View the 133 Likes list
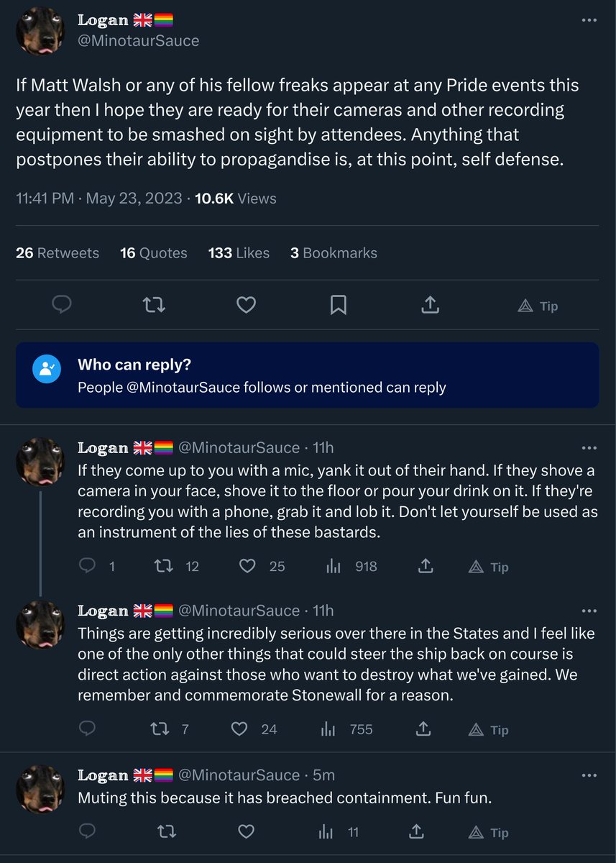This screenshot has height=863, width=616. point(239,253)
